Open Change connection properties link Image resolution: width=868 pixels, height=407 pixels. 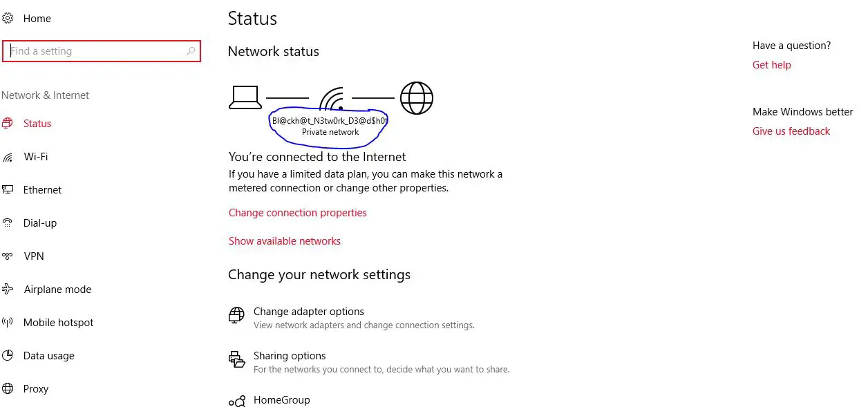coord(298,213)
